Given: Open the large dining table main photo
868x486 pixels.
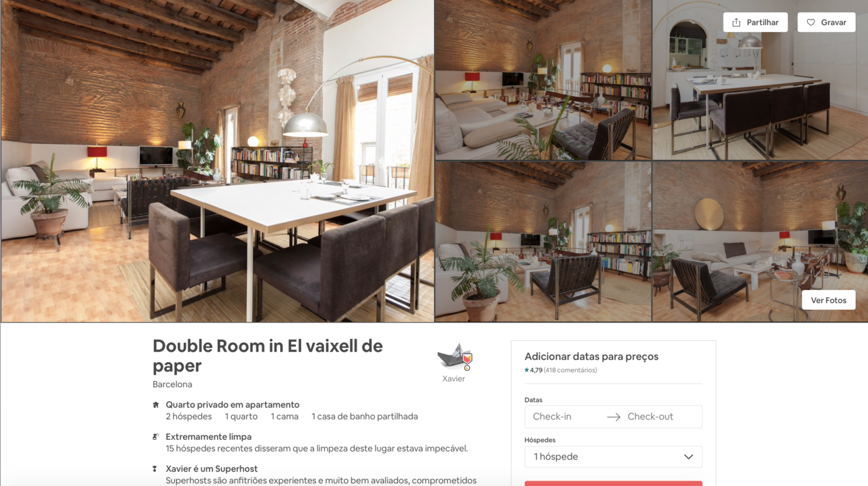Looking at the screenshot, I should point(217,161).
